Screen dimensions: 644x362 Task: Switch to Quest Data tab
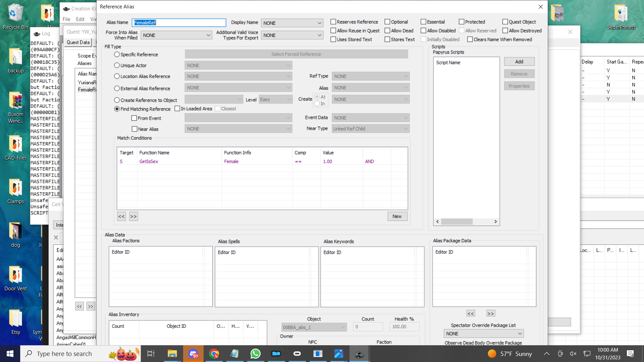78,42
